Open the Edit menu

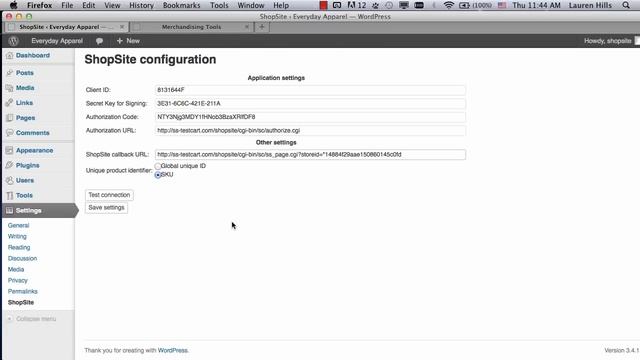coord(89,5)
